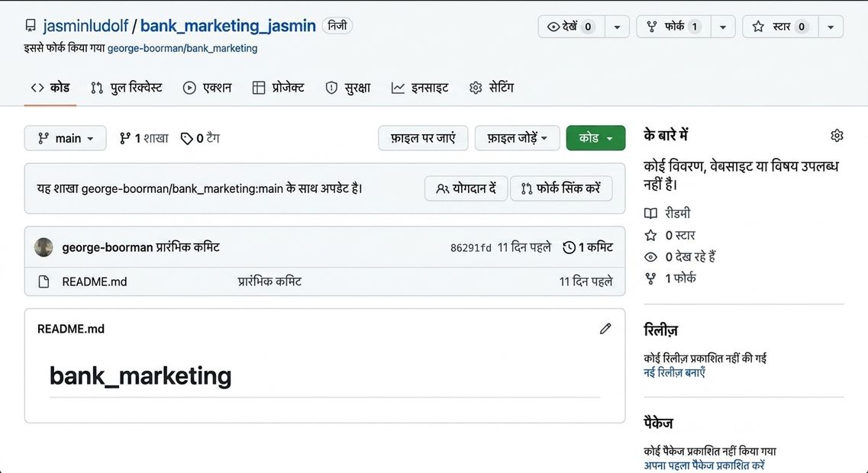Open the फ़ाइल जोड़ें dropdown

point(517,138)
